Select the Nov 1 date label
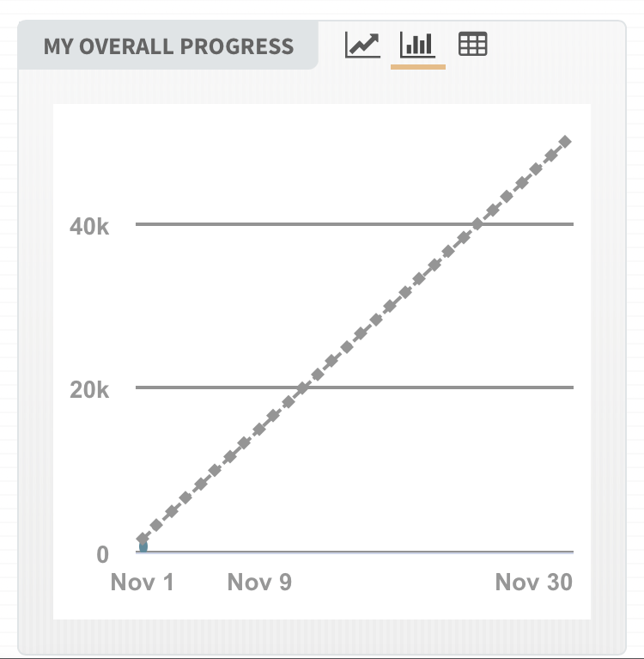 coord(143,583)
